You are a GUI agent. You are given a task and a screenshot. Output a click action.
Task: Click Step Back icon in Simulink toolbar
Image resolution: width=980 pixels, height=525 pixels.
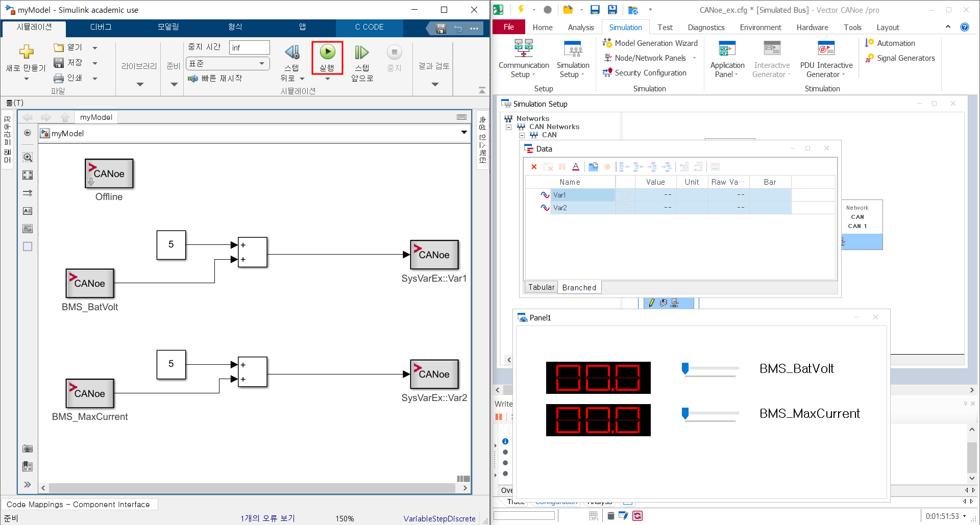(x=292, y=52)
